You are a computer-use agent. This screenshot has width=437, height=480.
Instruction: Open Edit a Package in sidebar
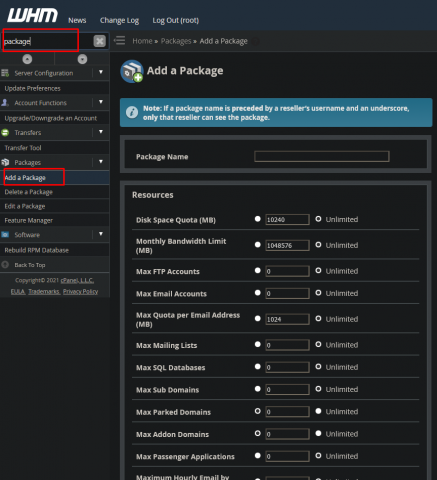25,206
